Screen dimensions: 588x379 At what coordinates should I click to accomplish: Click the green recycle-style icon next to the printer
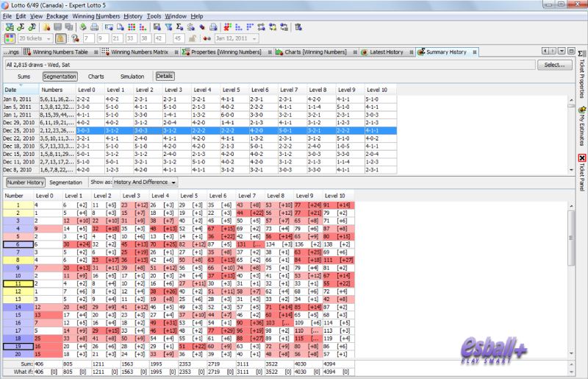point(83,27)
